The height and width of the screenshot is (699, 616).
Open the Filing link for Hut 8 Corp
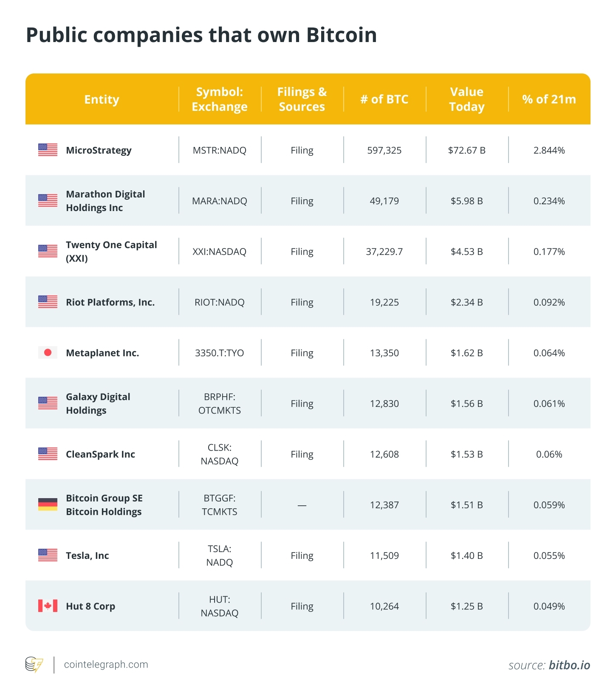coord(302,606)
